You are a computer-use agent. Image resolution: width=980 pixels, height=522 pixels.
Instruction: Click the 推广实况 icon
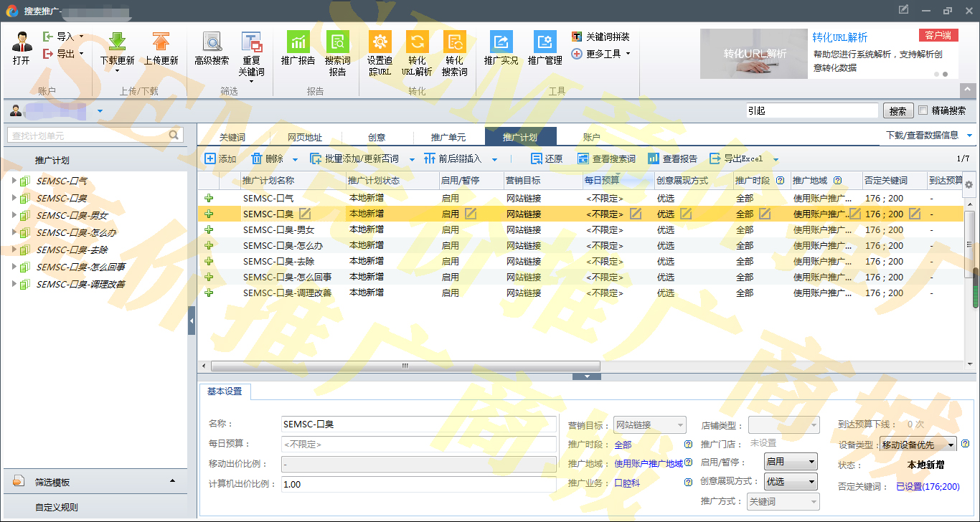tap(501, 42)
